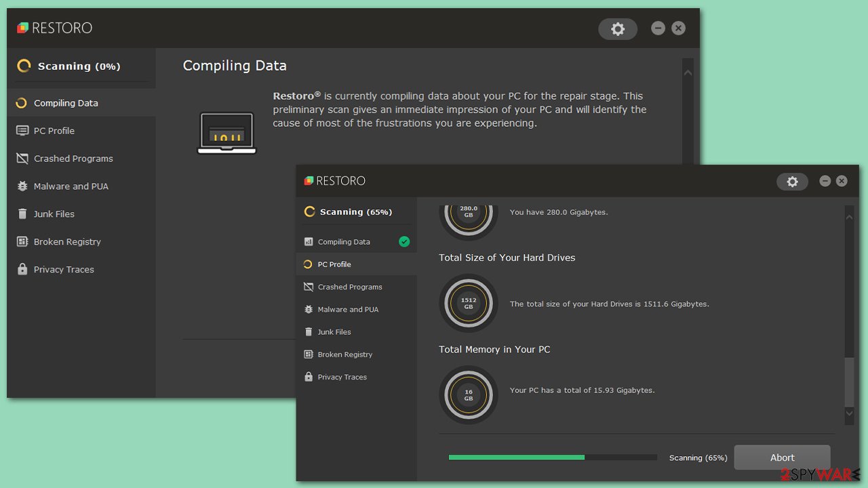868x488 pixels.
Task: Open Broken Registry in front window sidebar
Action: tap(357, 354)
